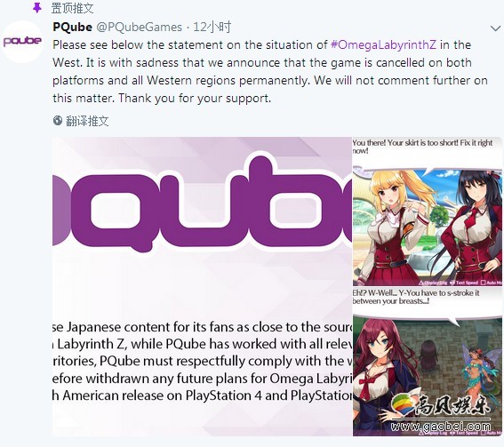
Task: Click the 'Your skirt is too short' dialogue
Action: pyautogui.click(x=422, y=147)
